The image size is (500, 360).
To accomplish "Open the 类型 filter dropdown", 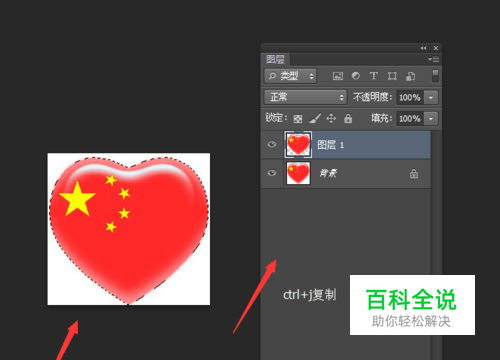I will click(x=291, y=76).
